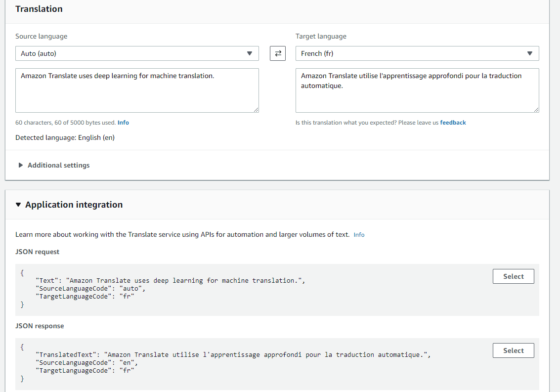Swap source and target languages
560x392 pixels.
coord(277,53)
